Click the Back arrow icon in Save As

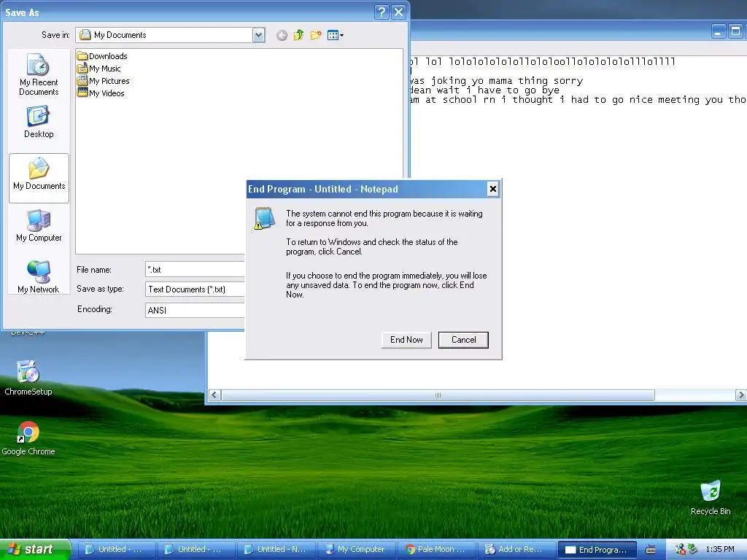[282, 35]
